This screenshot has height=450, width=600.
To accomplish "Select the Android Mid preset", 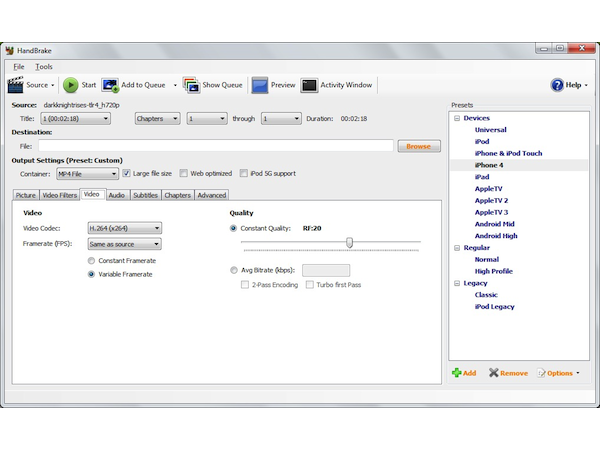I will point(494,224).
